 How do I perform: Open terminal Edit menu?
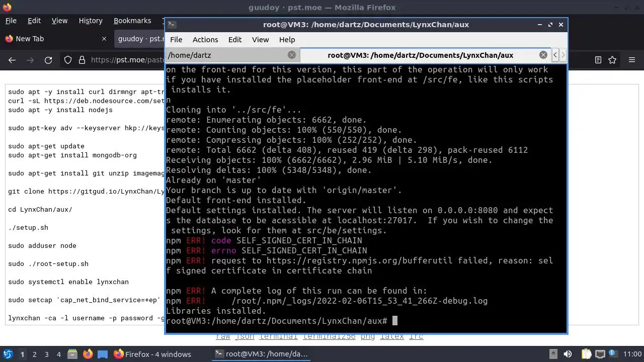235,40
